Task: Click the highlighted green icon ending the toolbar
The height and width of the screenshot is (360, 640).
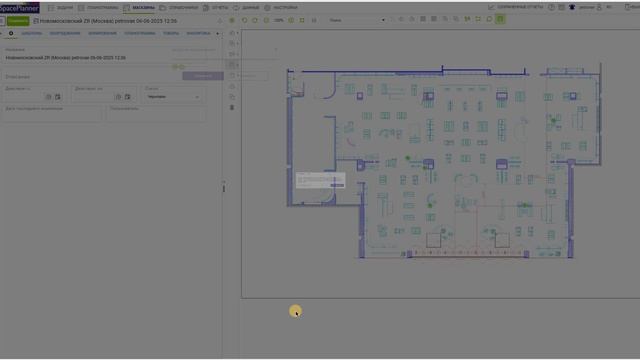Action: pyautogui.click(x=500, y=19)
